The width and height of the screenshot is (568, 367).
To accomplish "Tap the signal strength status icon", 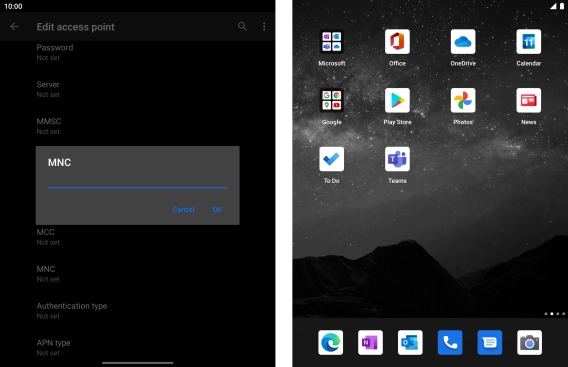I will tap(553, 6).
